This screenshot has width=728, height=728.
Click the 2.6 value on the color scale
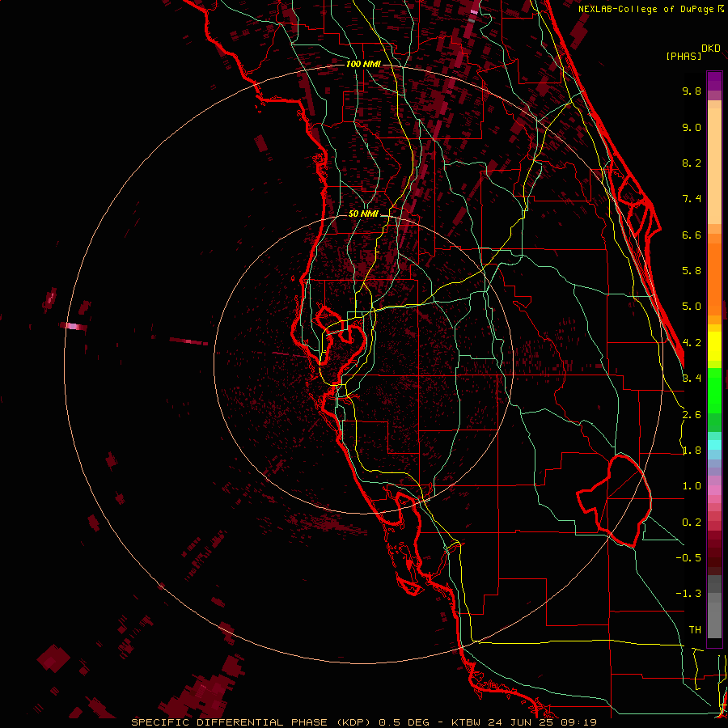[x=692, y=415]
